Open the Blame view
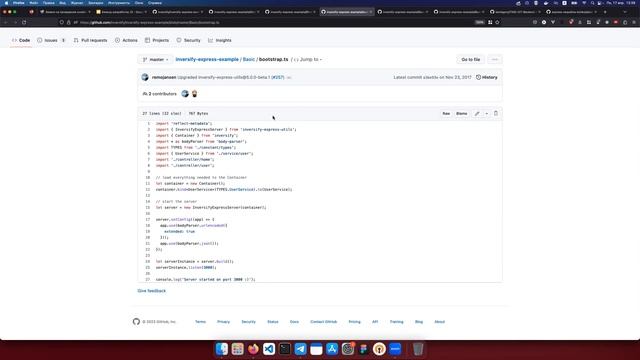 tap(461, 113)
